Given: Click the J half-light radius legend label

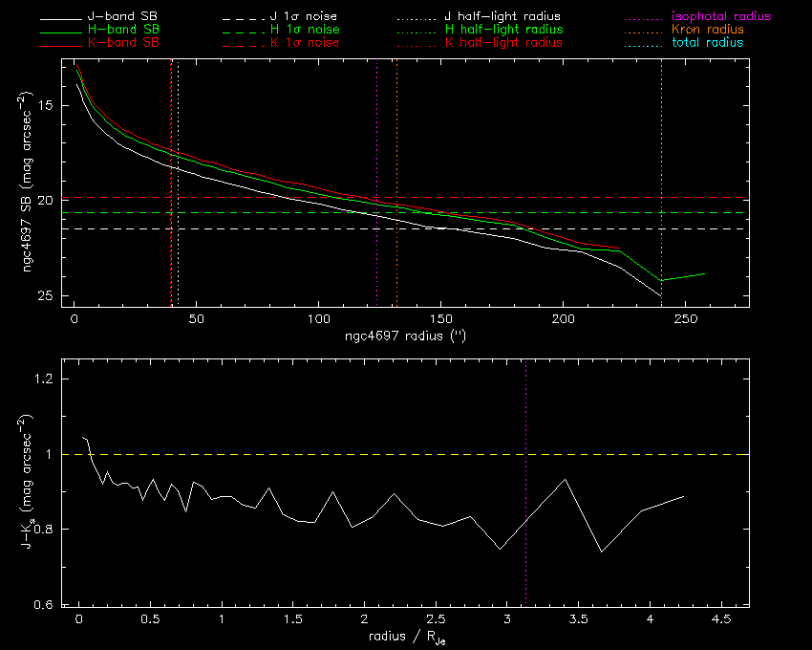Looking at the screenshot, I should pyautogui.click(x=503, y=17).
